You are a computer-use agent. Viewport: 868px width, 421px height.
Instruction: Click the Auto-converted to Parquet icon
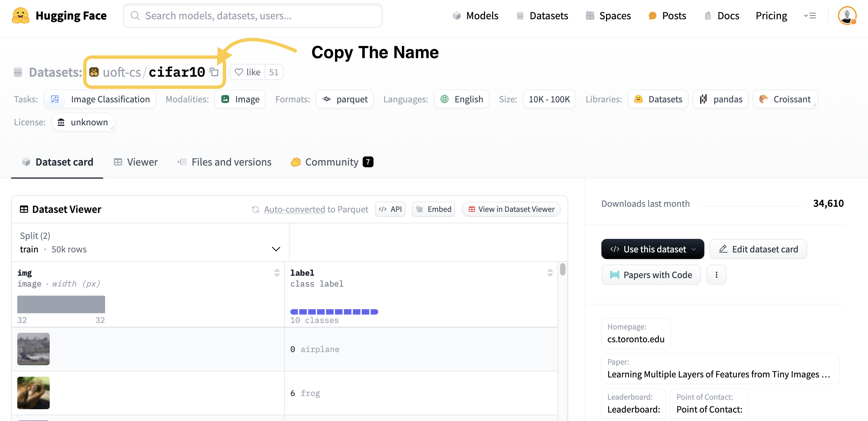[255, 209]
